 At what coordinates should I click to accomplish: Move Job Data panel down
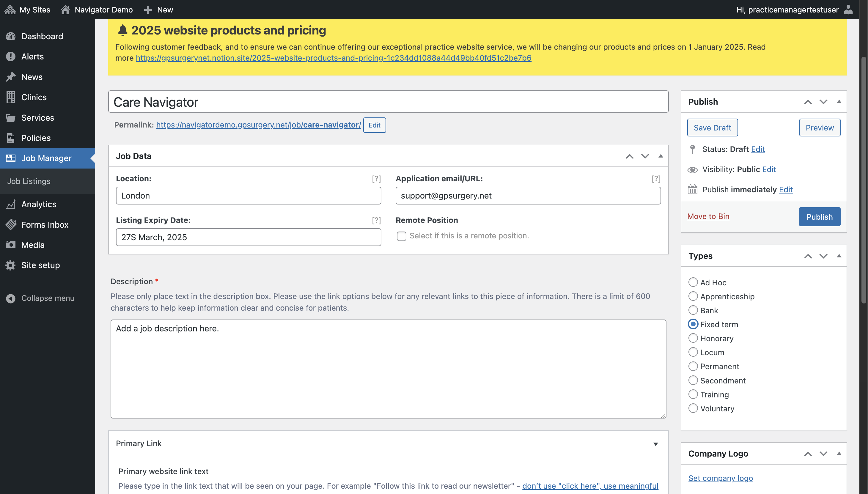(645, 156)
